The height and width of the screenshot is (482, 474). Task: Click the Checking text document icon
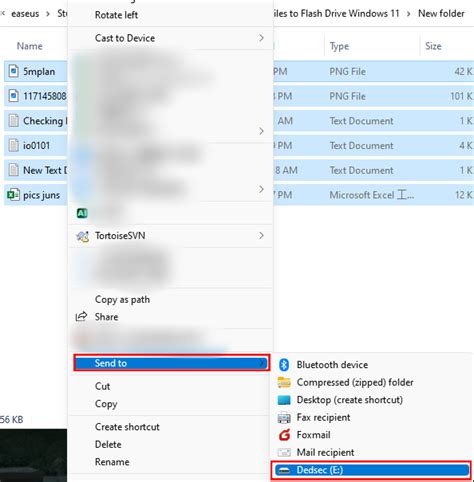pyautogui.click(x=13, y=121)
